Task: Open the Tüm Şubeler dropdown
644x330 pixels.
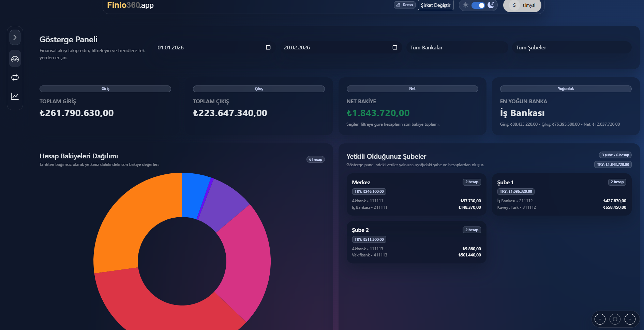Action: [572, 47]
